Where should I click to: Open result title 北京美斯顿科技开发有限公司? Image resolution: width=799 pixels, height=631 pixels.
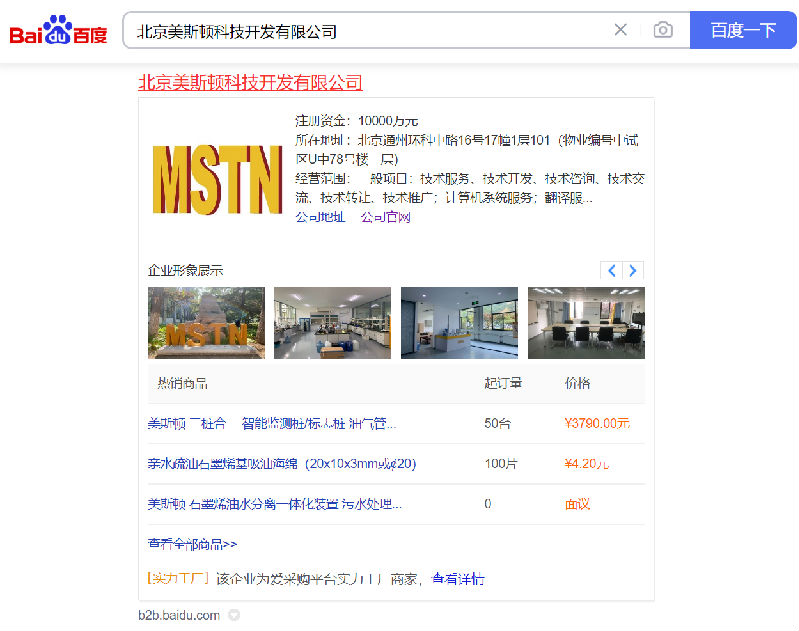click(250, 82)
